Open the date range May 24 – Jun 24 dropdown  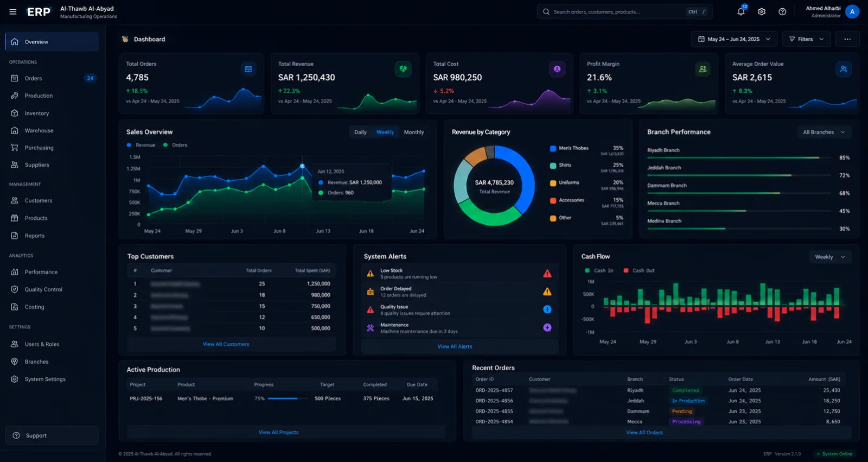[734, 39]
